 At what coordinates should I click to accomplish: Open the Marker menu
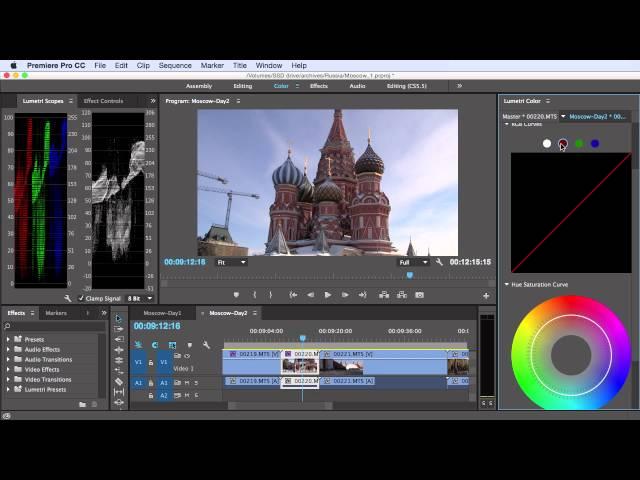click(212, 65)
